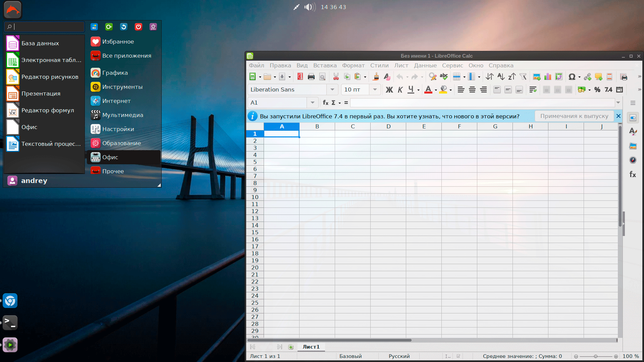The image size is (644, 362).
Task: Open Spelling check abc icon
Action: tap(443, 77)
